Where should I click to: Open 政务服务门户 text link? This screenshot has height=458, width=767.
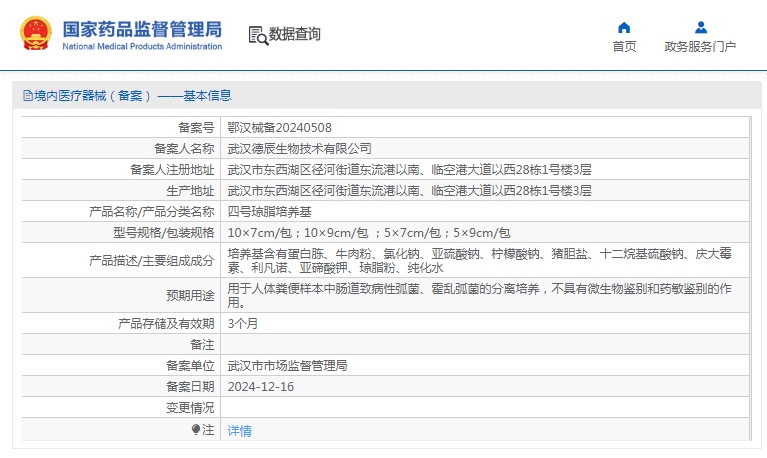pos(700,46)
